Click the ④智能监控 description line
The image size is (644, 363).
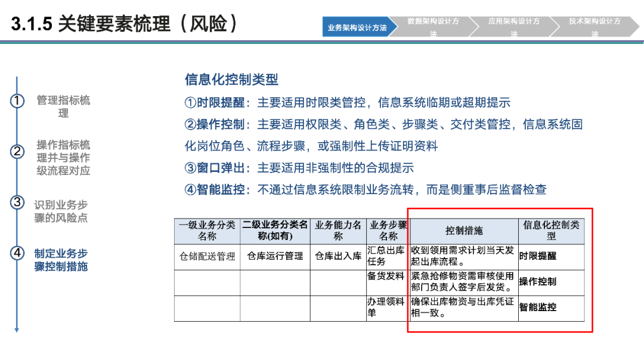pos(366,189)
